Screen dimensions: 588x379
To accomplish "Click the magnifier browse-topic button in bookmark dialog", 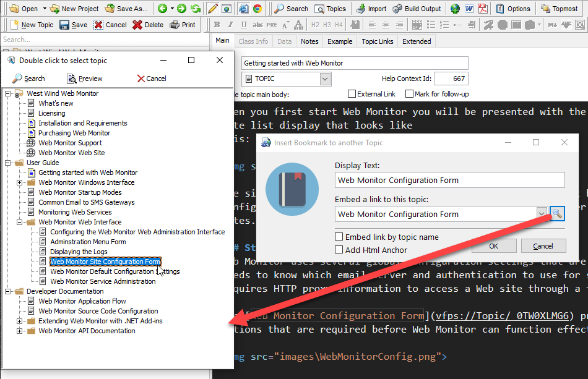I will 557,213.
